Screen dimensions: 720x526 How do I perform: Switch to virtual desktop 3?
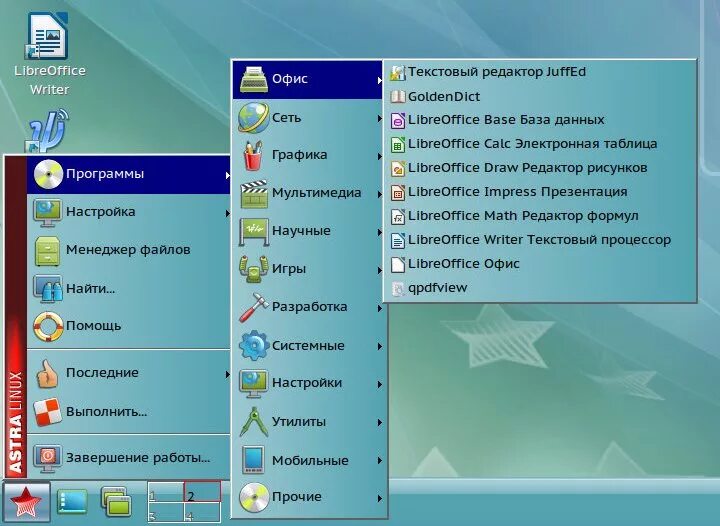pyautogui.click(x=166, y=512)
